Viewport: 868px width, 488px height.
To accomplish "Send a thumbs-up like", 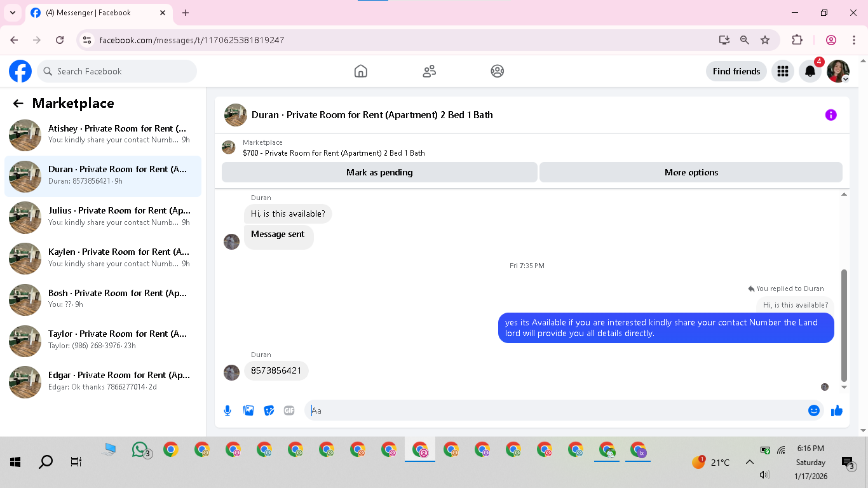I will pos(837,410).
